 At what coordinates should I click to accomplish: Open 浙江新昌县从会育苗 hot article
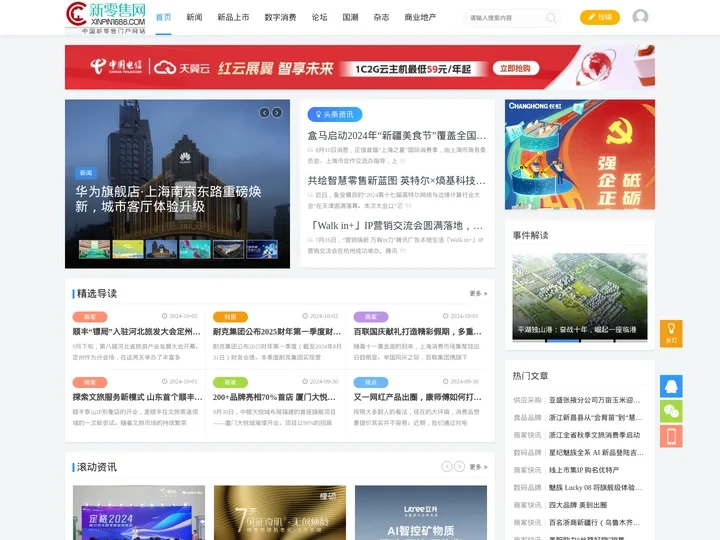coord(596,417)
